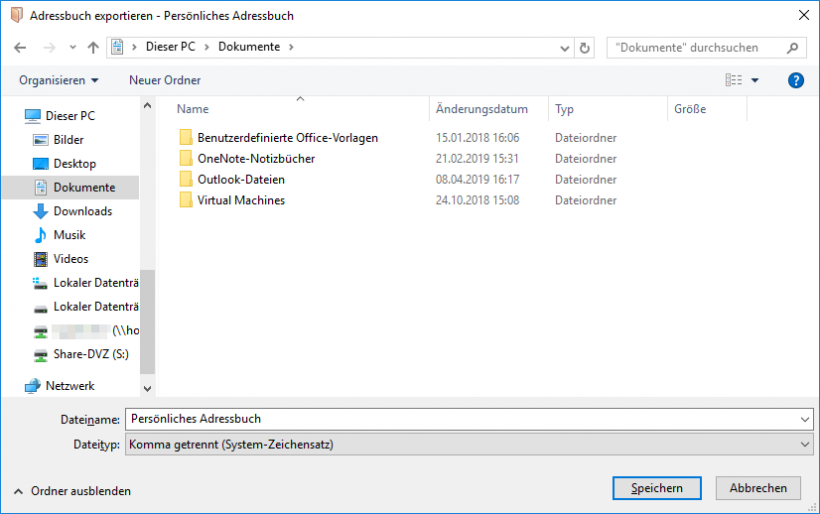Click the view layout icon

click(734, 80)
